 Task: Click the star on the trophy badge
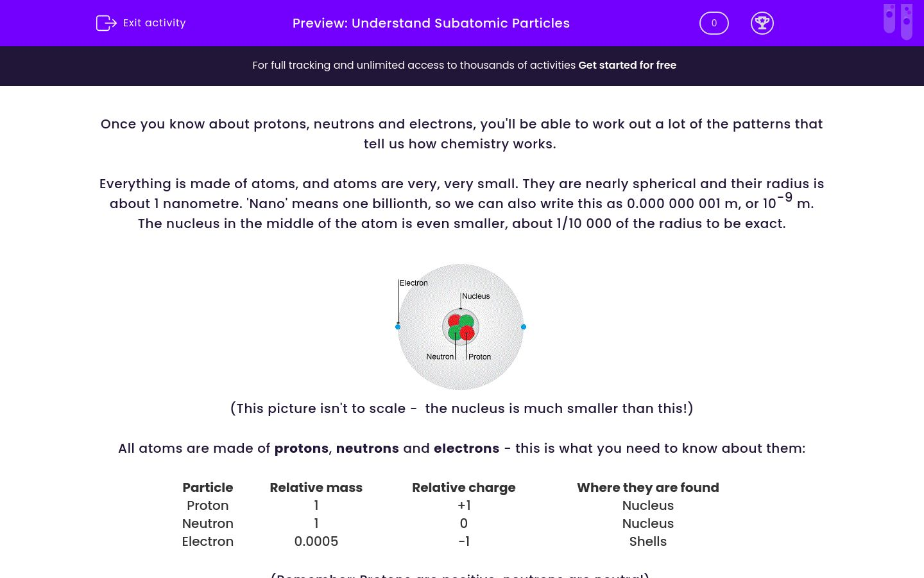click(762, 21)
